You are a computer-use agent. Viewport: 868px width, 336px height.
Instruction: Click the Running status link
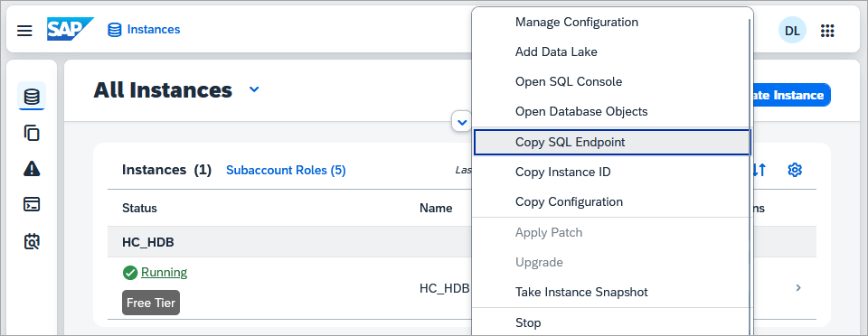pyautogui.click(x=164, y=273)
